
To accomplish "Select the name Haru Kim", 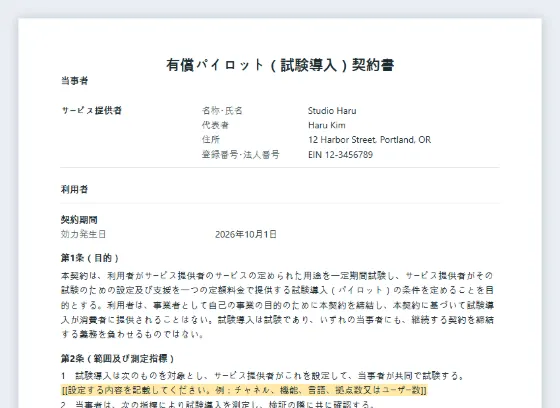I will 327,125.
